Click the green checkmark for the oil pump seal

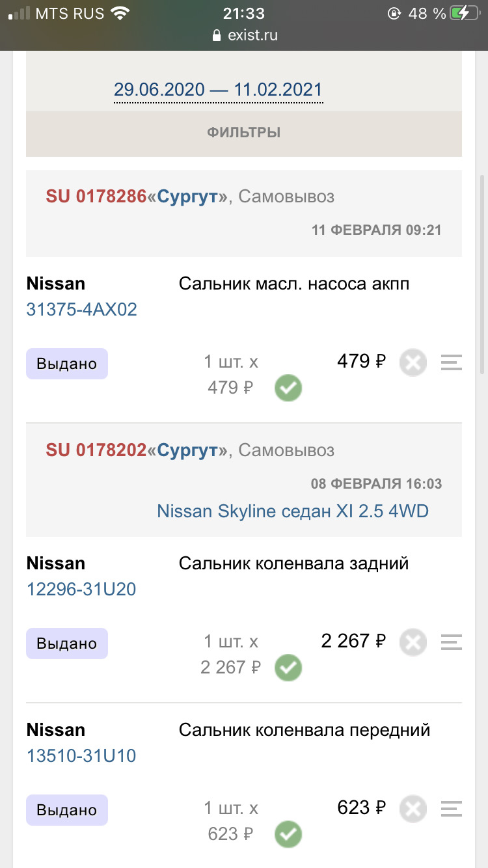(x=288, y=388)
